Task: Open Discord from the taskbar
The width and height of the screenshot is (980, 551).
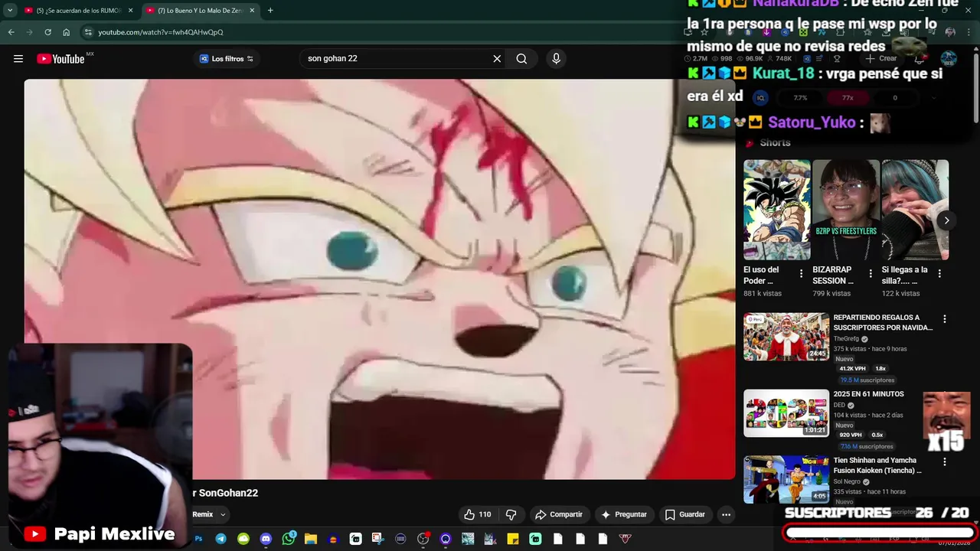Action: [x=266, y=539]
